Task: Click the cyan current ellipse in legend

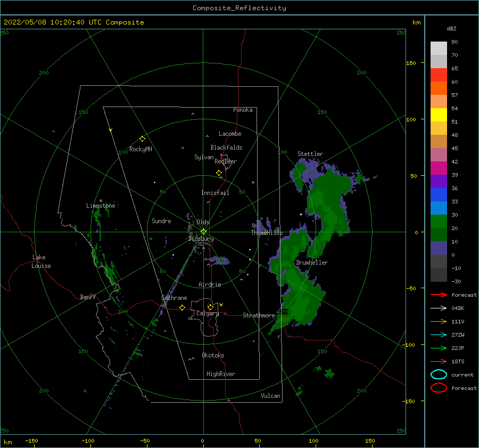Action: coord(439,374)
